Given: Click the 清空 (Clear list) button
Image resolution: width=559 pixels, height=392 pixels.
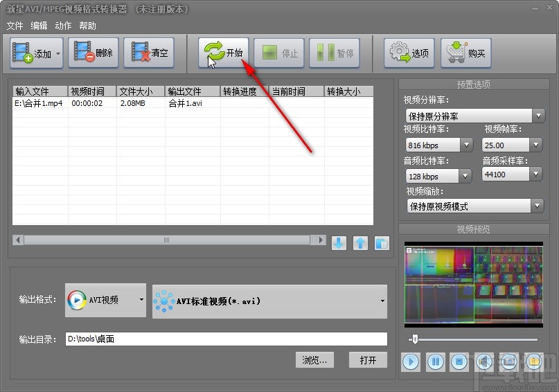Looking at the screenshot, I should click(149, 53).
